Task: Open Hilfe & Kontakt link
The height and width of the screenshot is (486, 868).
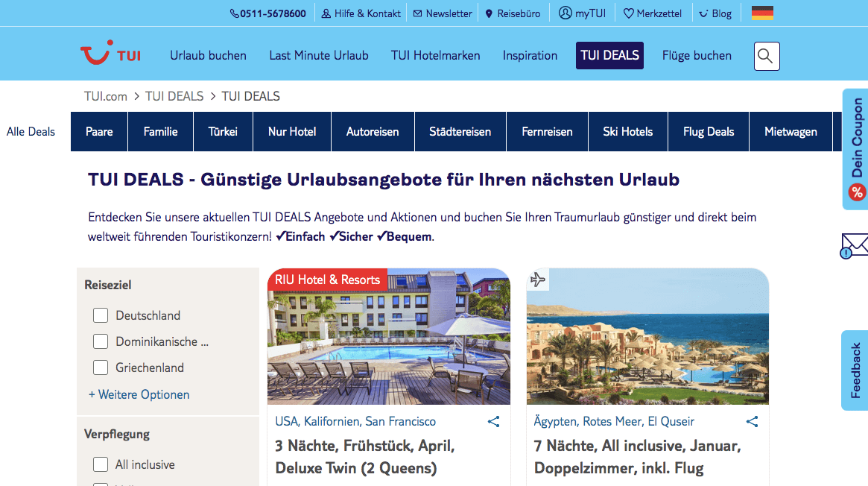Action: 367,13
